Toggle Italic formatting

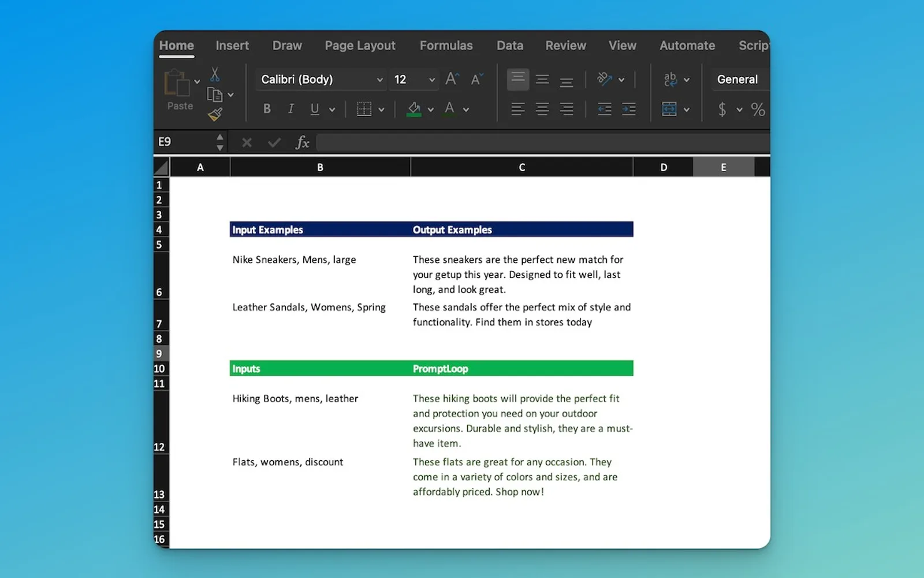[290, 109]
